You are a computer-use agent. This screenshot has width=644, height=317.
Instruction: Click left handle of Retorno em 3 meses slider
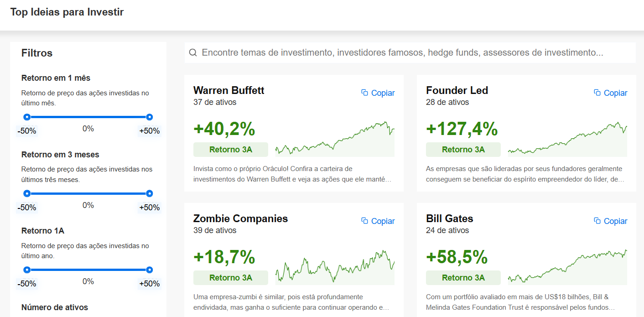click(27, 193)
